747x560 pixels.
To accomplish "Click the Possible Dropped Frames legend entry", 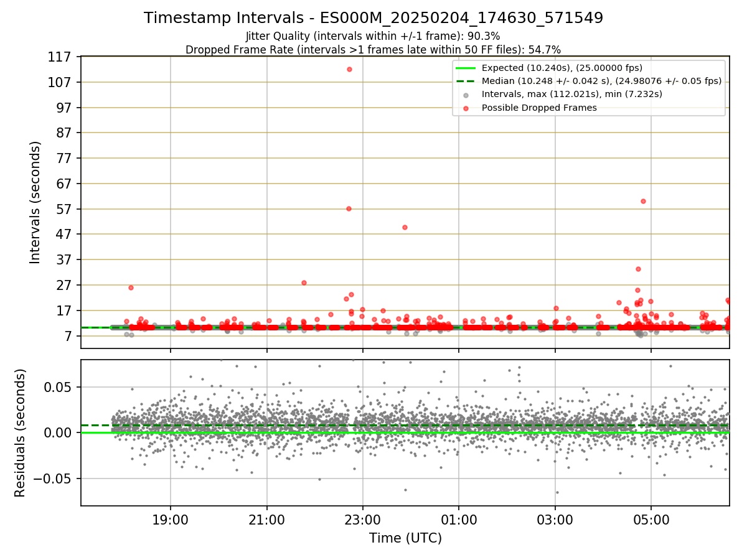I will point(530,108).
